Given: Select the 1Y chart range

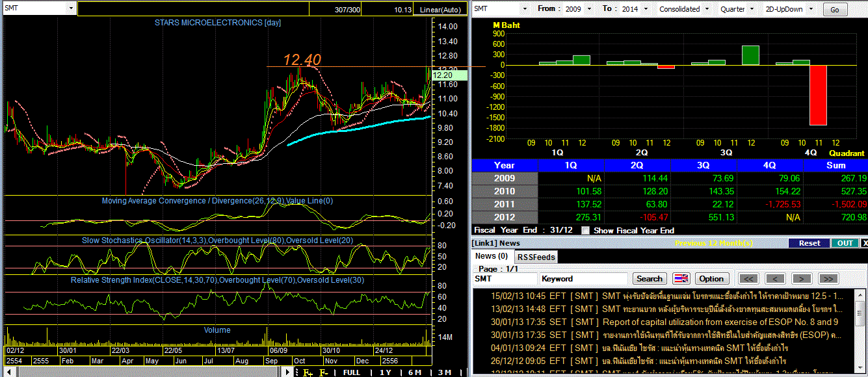Looking at the screenshot, I should 386,372.
